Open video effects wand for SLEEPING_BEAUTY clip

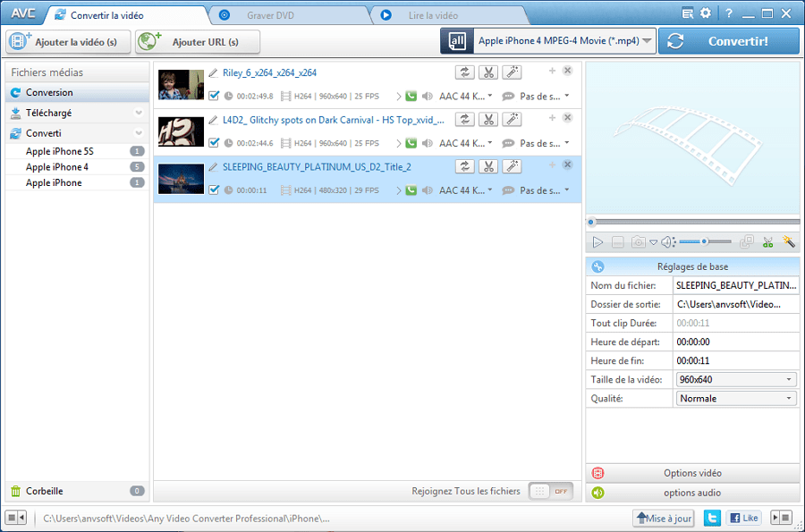tap(511, 166)
